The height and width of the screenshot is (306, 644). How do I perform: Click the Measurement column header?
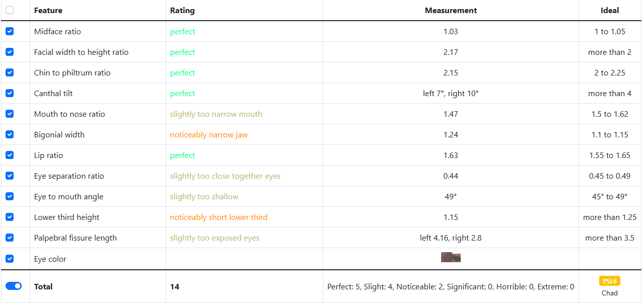(x=451, y=11)
